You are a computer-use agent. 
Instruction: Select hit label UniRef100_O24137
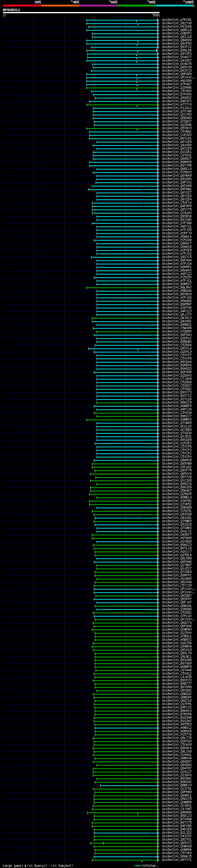177,772
